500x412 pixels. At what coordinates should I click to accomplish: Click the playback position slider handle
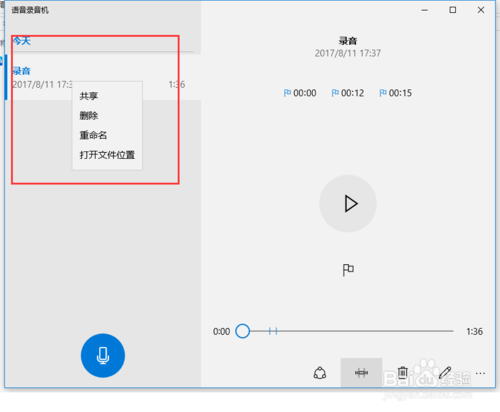[242, 331]
